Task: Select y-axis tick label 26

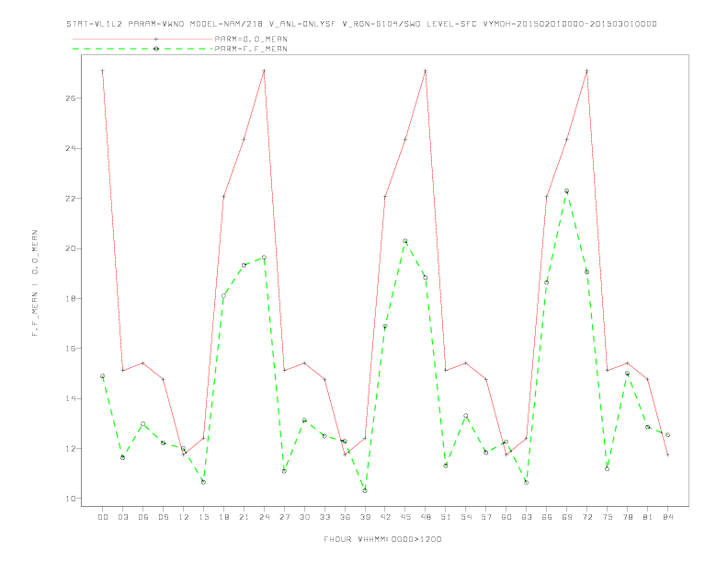Action: [71, 98]
